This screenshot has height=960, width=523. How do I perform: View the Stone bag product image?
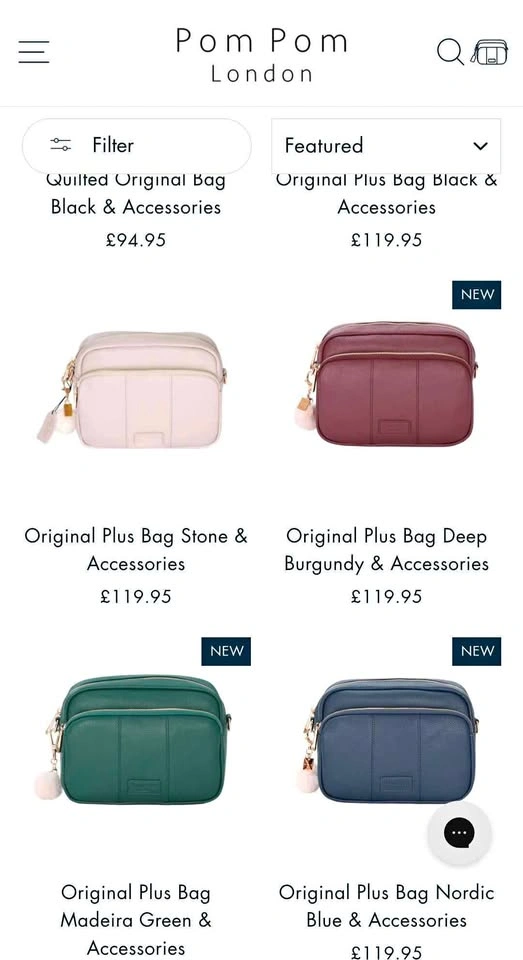(136, 389)
